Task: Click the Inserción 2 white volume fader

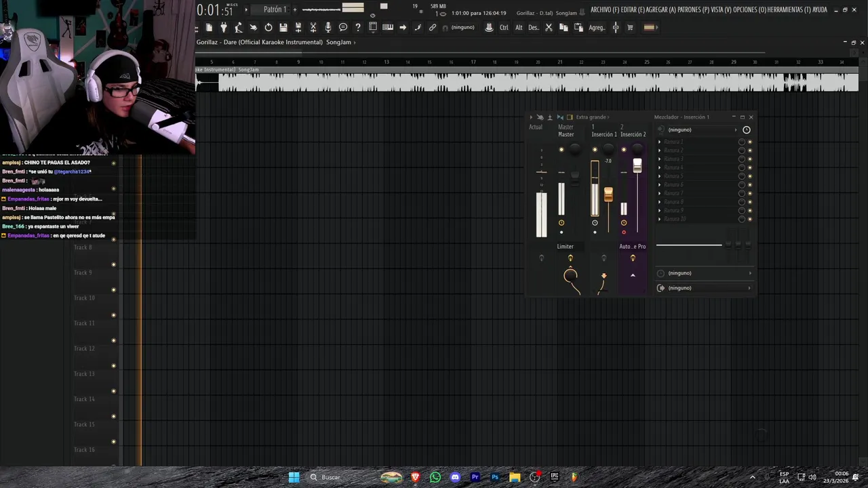Action: [x=637, y=165]
